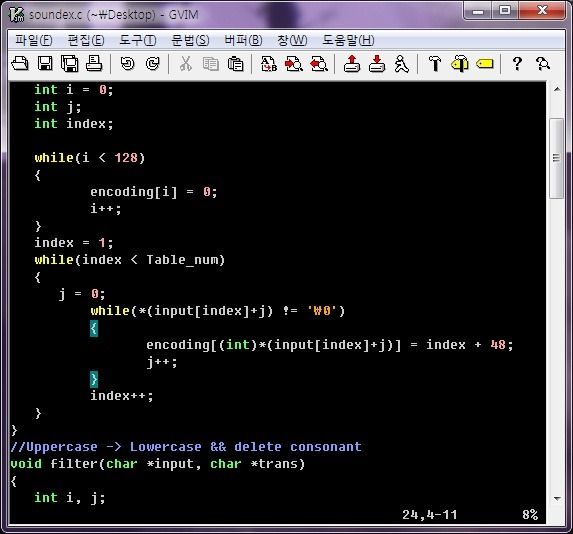Image resolution: width=573 pixels, height=534 pixels.
Task: Click the 'int index;' declaration
Action: 74,124
